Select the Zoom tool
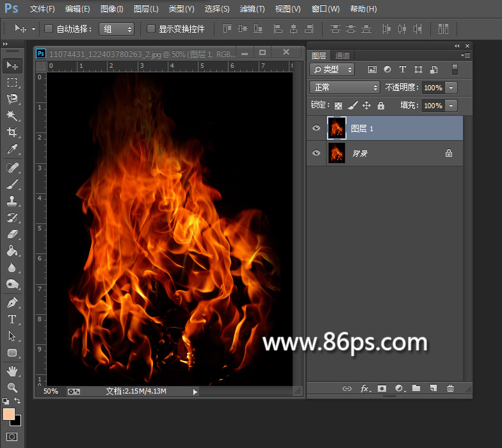This screenshot has height=448, width=502. pyautogui.click(x=12, y=388)
